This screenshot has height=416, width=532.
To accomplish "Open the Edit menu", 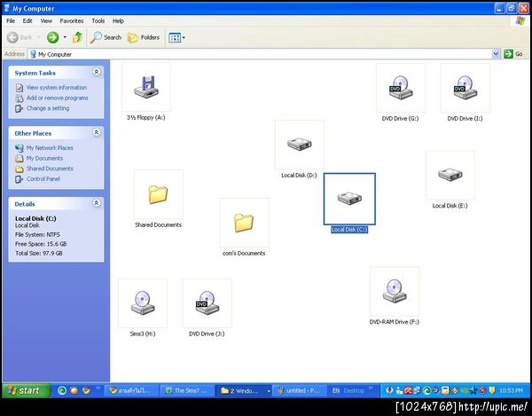I will 27,21.
